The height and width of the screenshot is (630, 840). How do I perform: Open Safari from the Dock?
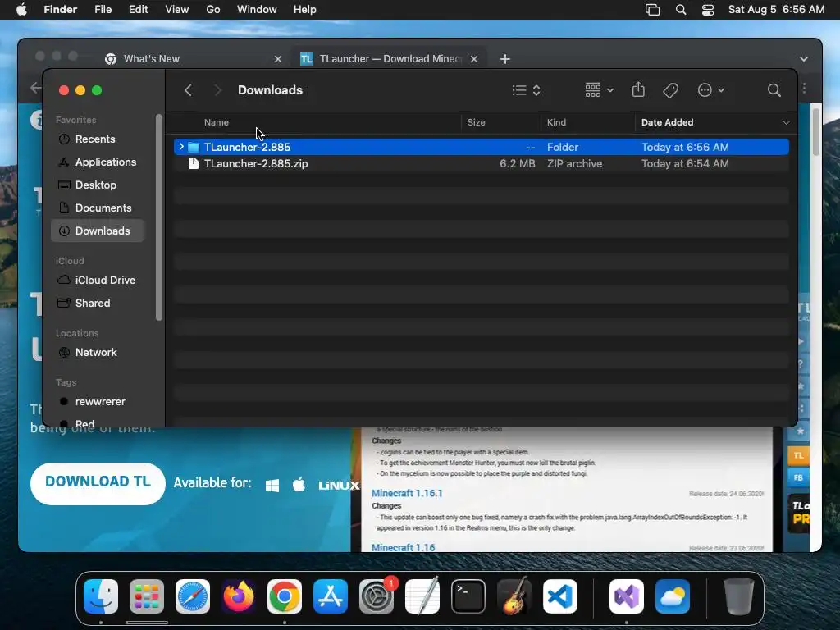click(193, 596)
